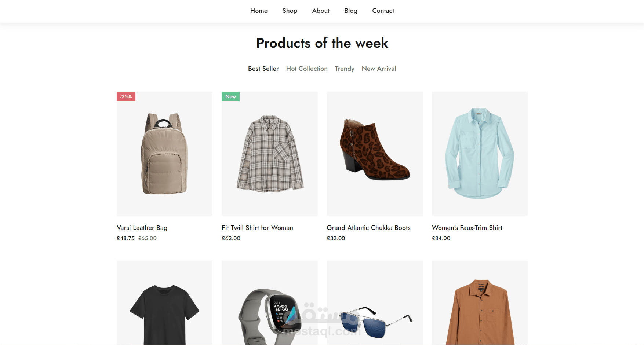
Task: View the blue sunglasses product image
Action: [375, 319]
